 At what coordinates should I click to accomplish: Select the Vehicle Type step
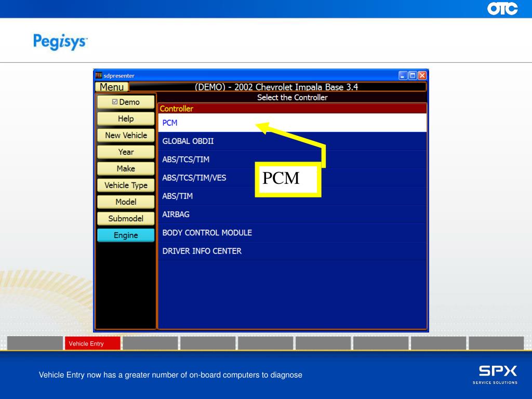pyautogui.click(x=126, y=185)
